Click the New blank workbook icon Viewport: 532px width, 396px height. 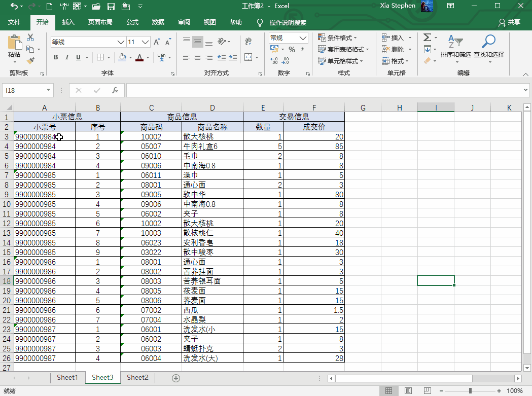(x=50, y=6)
